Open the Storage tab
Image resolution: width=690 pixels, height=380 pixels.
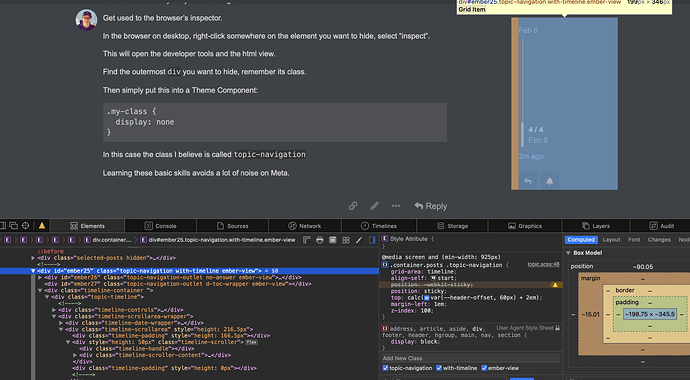[x=452, y=226]
